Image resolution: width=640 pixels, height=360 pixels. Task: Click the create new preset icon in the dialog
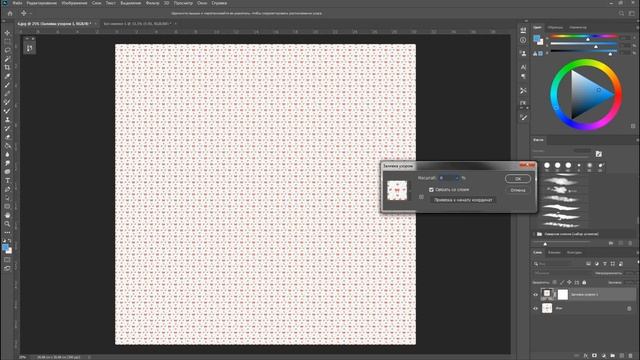pyautogui.click(x=421, y=197)
